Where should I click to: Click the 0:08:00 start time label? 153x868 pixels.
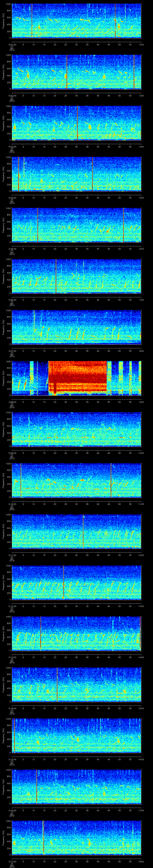coord(12,402)
